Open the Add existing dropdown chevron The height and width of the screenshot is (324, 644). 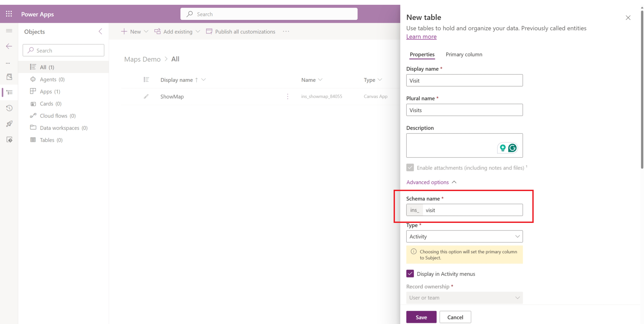coord(198,31)
